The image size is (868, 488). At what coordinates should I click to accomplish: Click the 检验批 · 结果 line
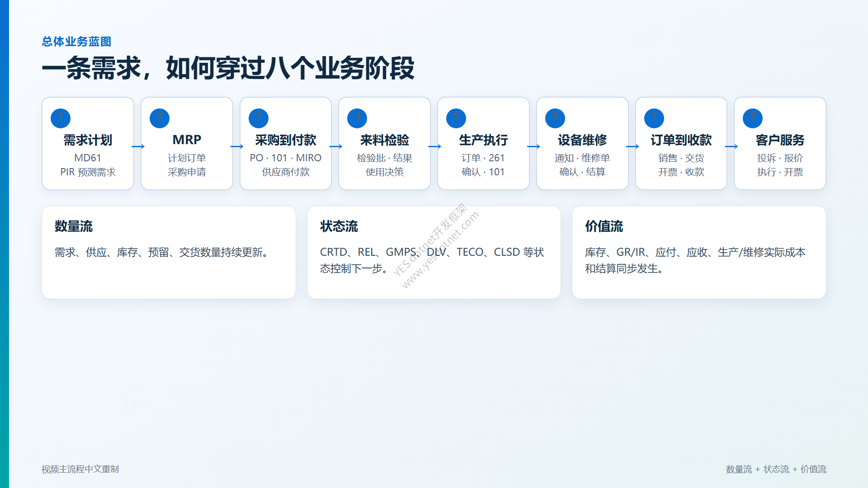click(x=385, y=158)
